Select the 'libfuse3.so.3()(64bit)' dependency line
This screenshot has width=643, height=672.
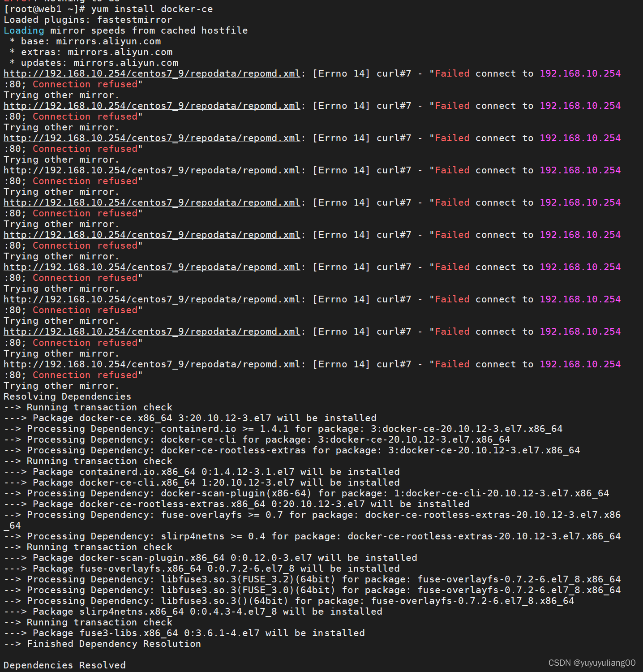289,601
